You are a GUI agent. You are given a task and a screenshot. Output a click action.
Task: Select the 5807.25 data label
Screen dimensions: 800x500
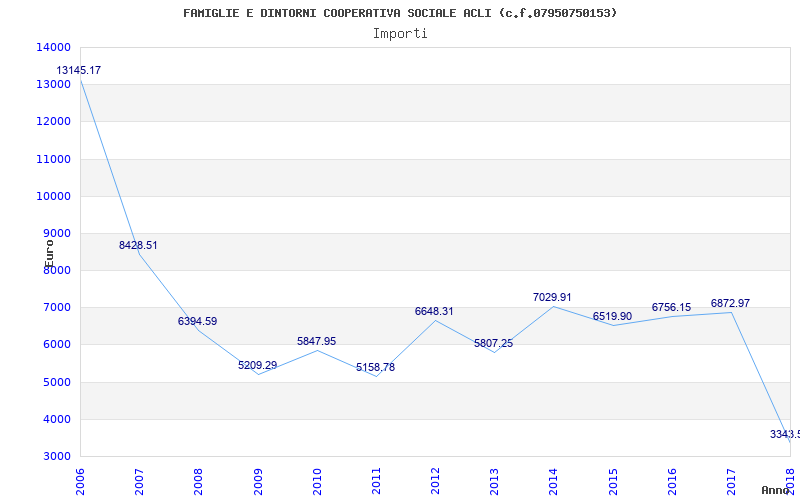point(493,343)
